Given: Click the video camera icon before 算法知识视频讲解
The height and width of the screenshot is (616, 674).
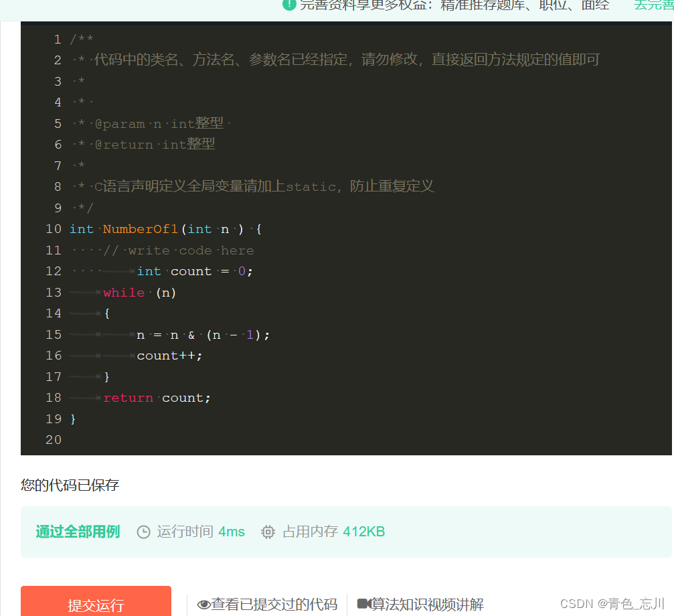Looking at the screenshot, I should click(364, 604).
